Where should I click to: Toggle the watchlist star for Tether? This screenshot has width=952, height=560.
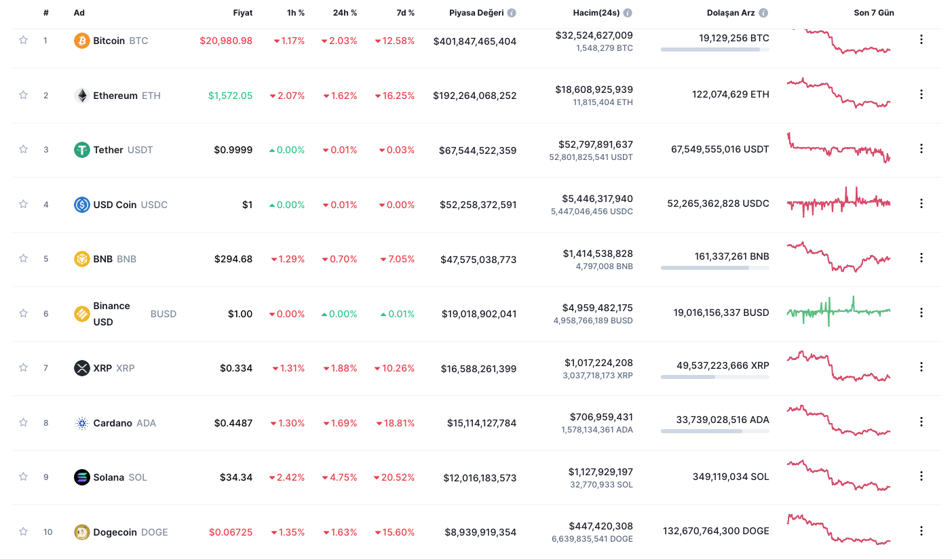tap(23, 149)
